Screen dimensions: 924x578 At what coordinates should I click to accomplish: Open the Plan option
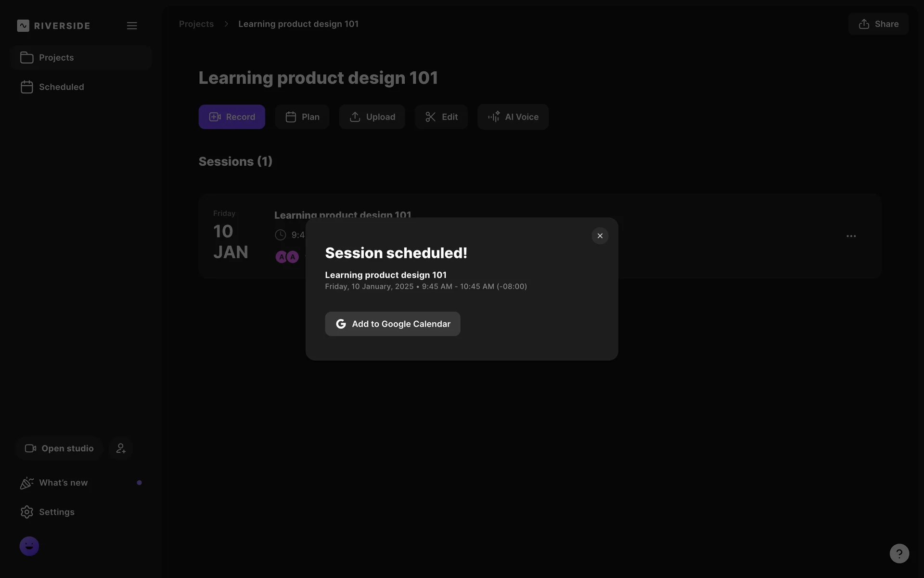click(x=302, y=117)
